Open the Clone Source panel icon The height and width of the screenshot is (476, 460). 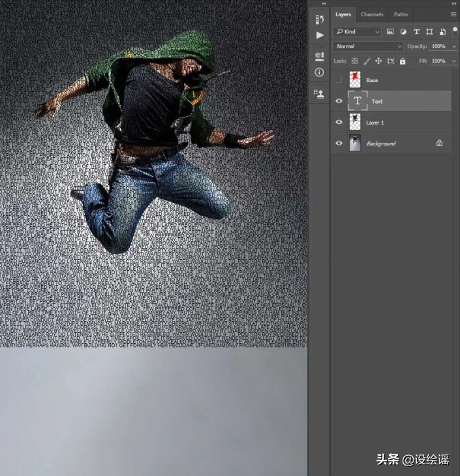pos(319,93)
